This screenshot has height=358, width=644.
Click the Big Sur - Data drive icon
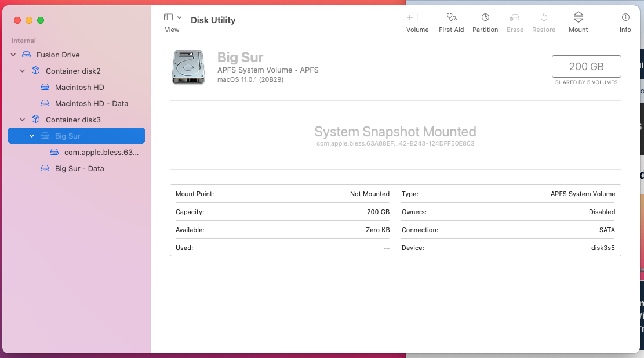(45, 168)
